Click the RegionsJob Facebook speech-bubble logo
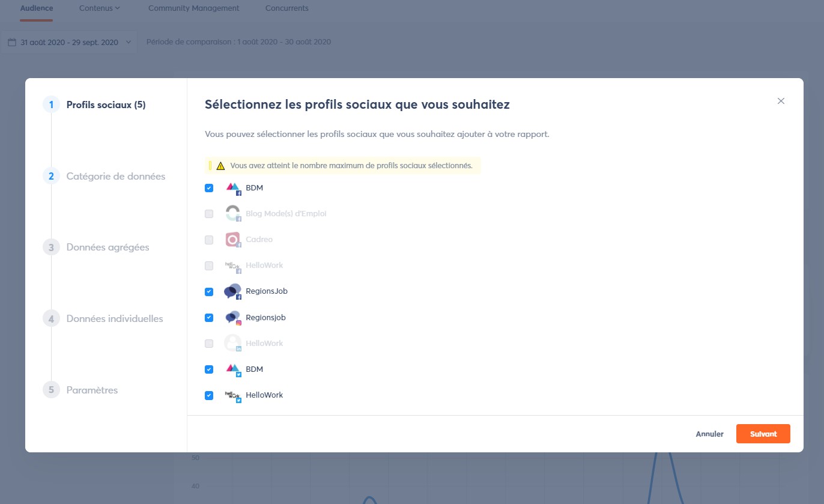The width and height of the screenshot is (824, 504). click(233, 291)
